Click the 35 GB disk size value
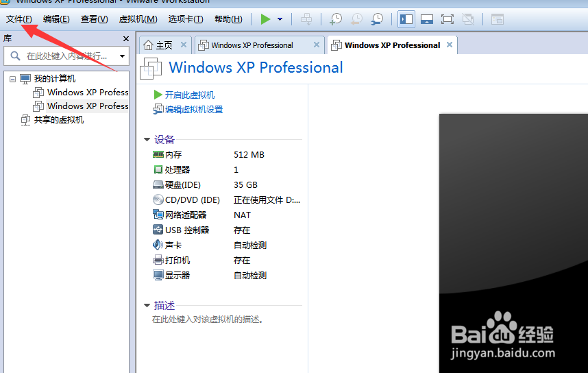The image size is (588, 373). (x=245, y=184)
